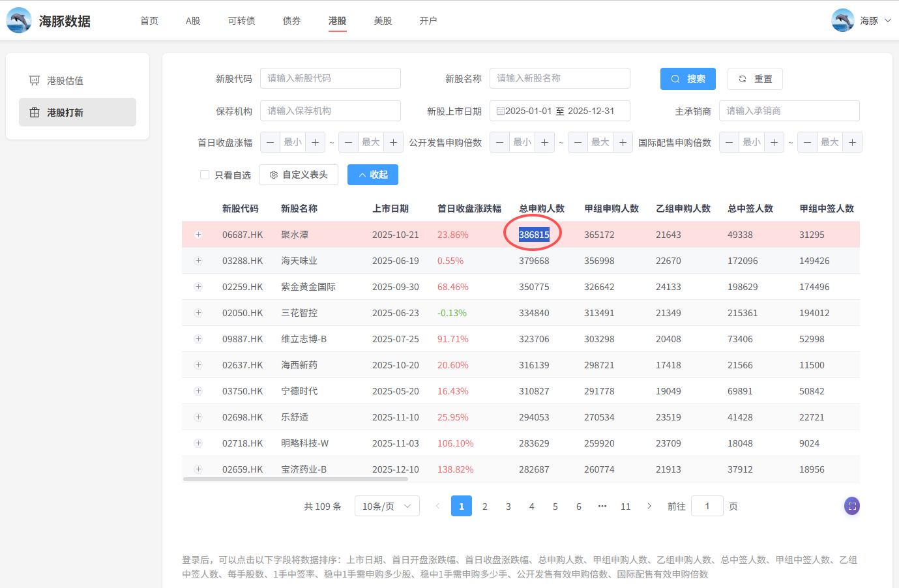The height and width of the screenshot is (588, 899).
Task: Expand row 02718.HK 明略科技-W
Action: coord(198,443)
